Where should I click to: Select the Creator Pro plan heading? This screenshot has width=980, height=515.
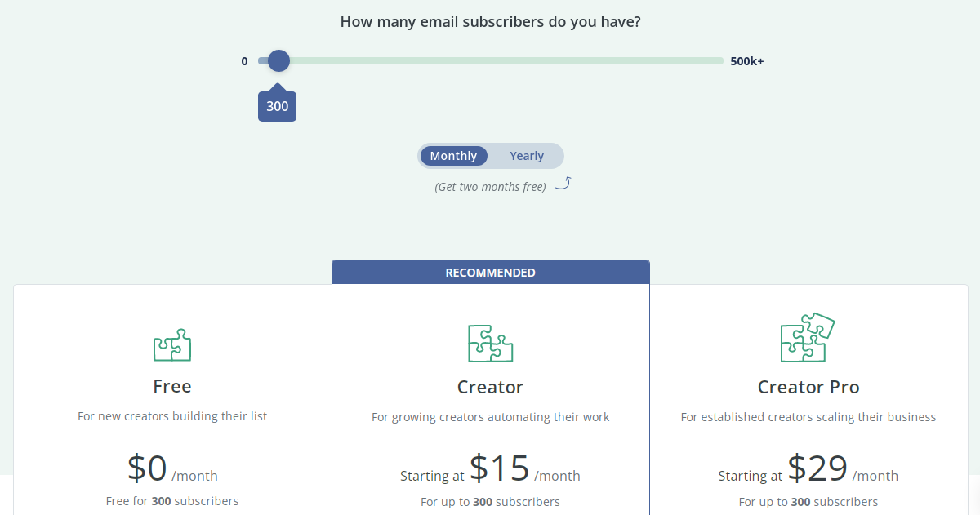808,387
